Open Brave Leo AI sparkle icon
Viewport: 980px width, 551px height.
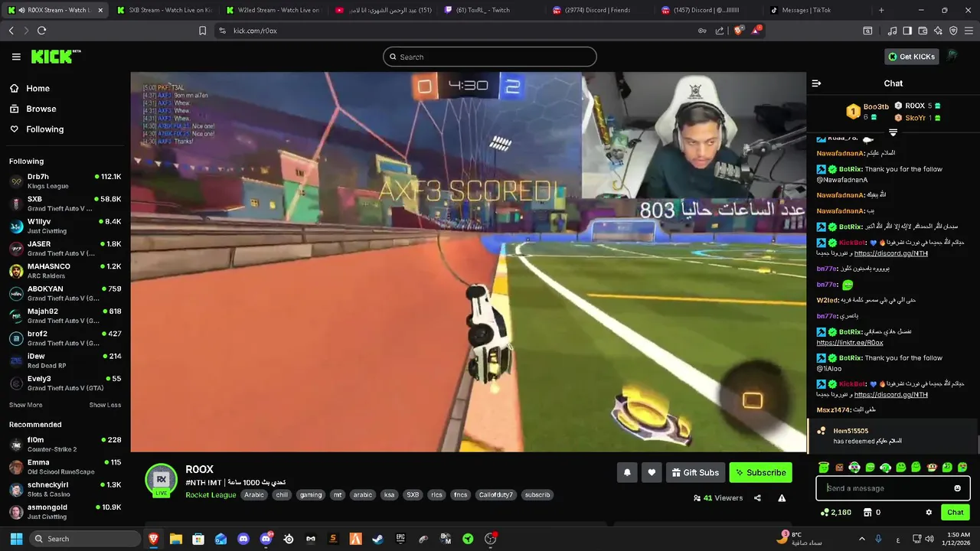click(938, 31)
